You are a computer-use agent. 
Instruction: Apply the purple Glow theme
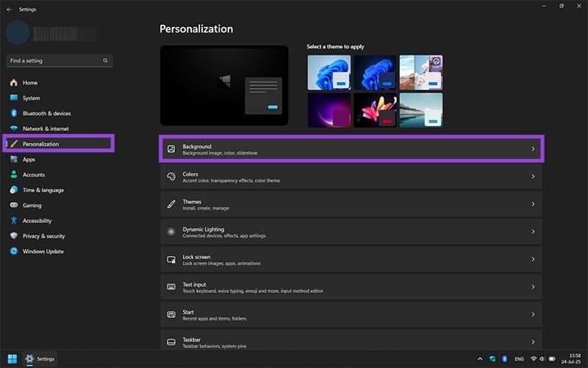329,110
